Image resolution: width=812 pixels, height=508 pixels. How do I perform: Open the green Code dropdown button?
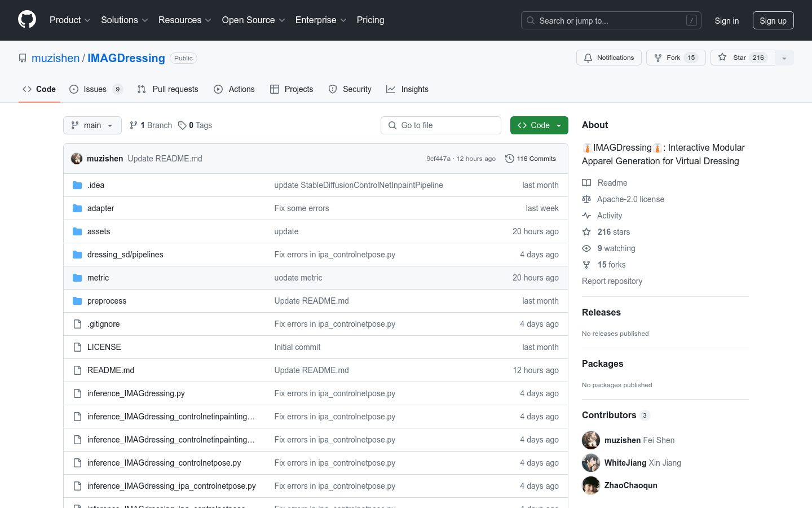[x=539, y=125]
